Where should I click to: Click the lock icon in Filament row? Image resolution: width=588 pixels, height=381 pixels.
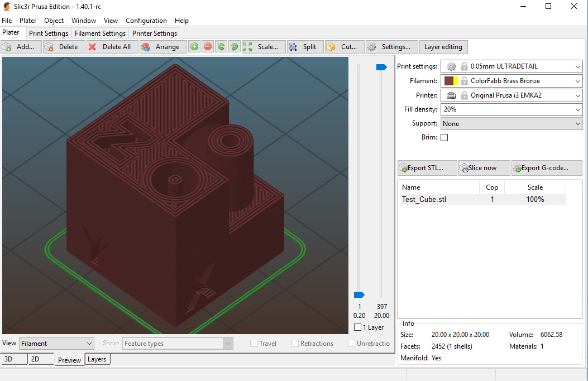tap(464, 80)
